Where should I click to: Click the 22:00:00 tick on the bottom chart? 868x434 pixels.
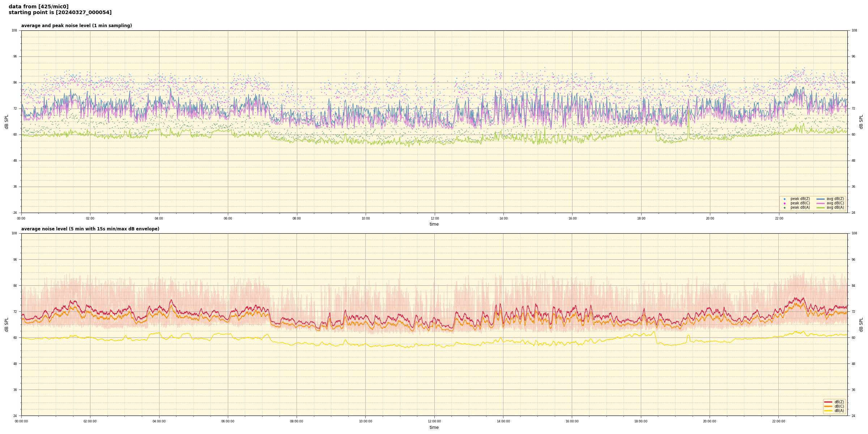pyautogui.click(x=779, y=421)
